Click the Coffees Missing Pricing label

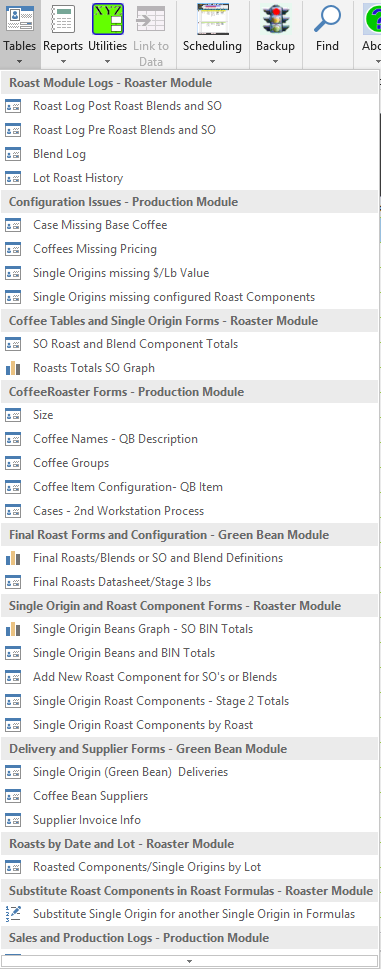click(x=95, y=249)
